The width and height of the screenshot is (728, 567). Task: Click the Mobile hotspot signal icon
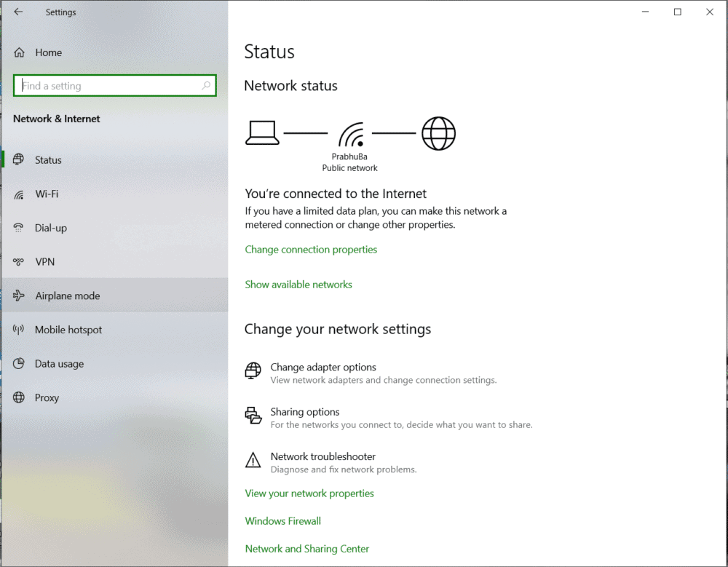pyautogui.click(x=20, y=330)
